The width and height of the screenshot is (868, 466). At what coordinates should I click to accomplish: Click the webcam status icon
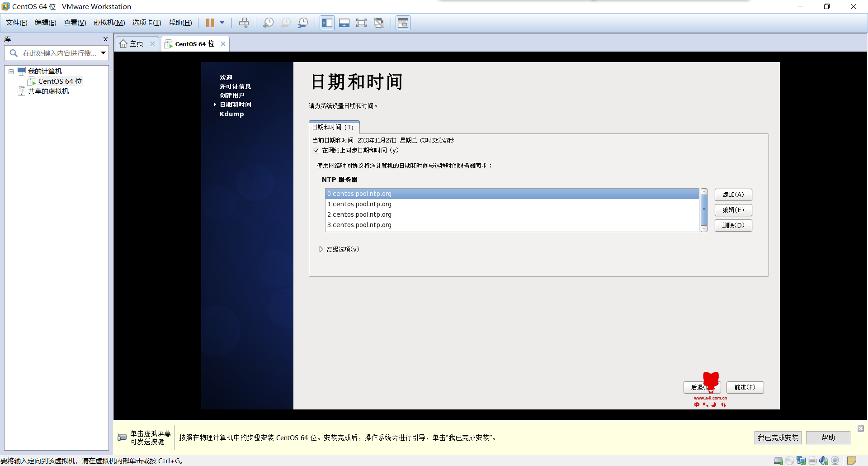[x=835, y=461]
